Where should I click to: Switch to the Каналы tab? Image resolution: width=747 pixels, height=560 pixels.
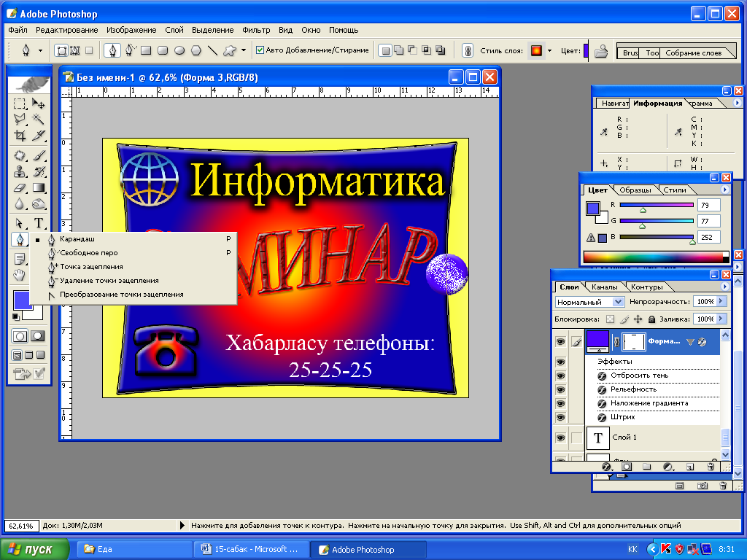[x=605, y=287]
